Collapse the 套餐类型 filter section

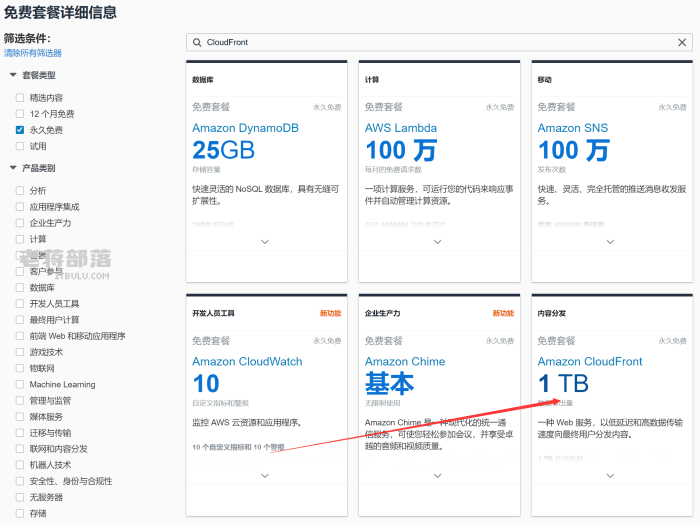click(x=13, y=75)
